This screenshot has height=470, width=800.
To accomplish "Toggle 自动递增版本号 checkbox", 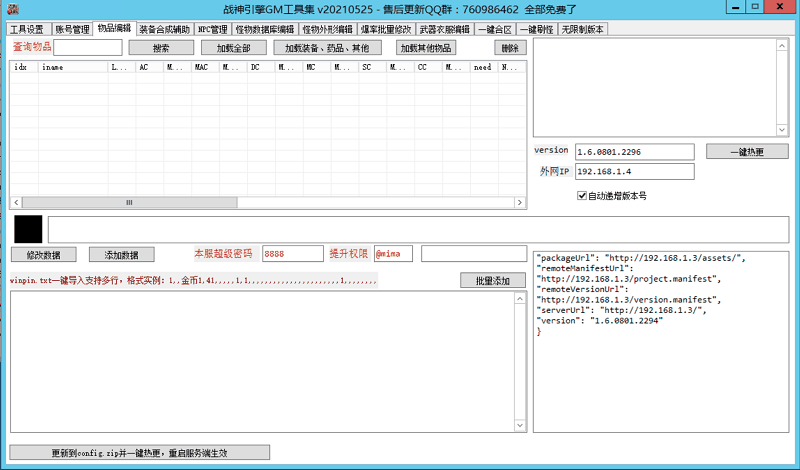I will [582, 196].
